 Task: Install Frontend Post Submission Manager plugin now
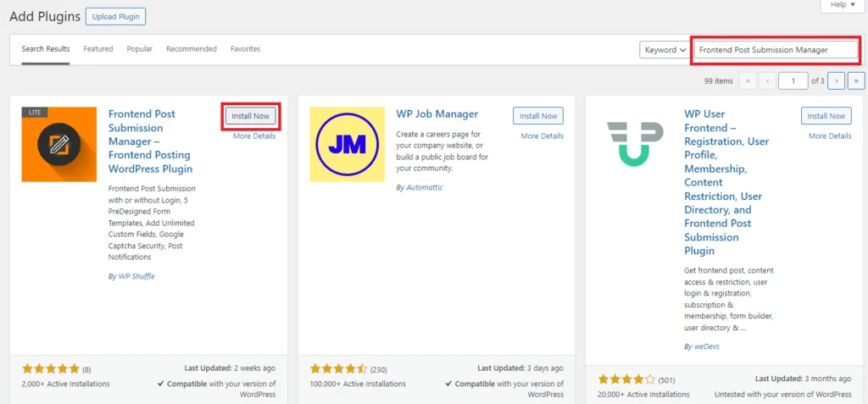[x=250, y=116]
